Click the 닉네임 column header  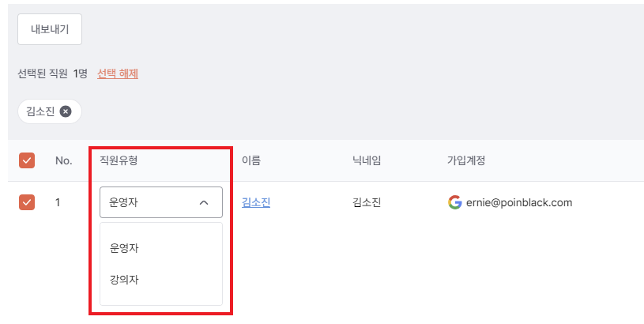(x=367, y=160)
